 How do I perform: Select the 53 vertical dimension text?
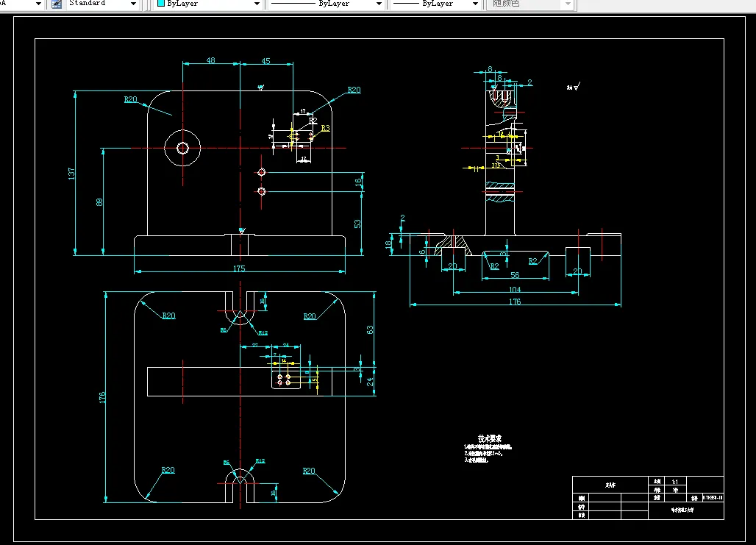click(x=357, y=224)
